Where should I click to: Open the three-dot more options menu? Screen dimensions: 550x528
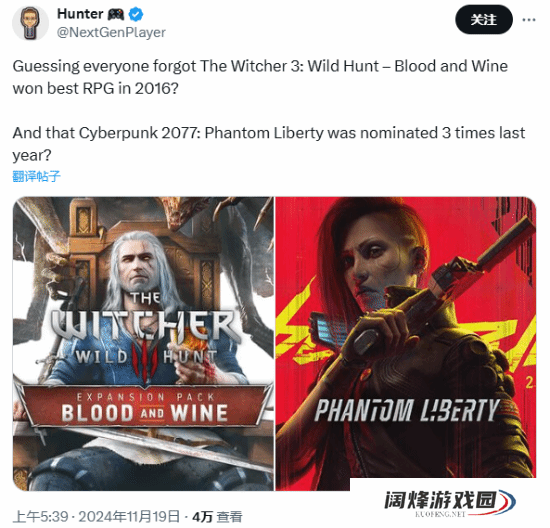tap(529, 20)
